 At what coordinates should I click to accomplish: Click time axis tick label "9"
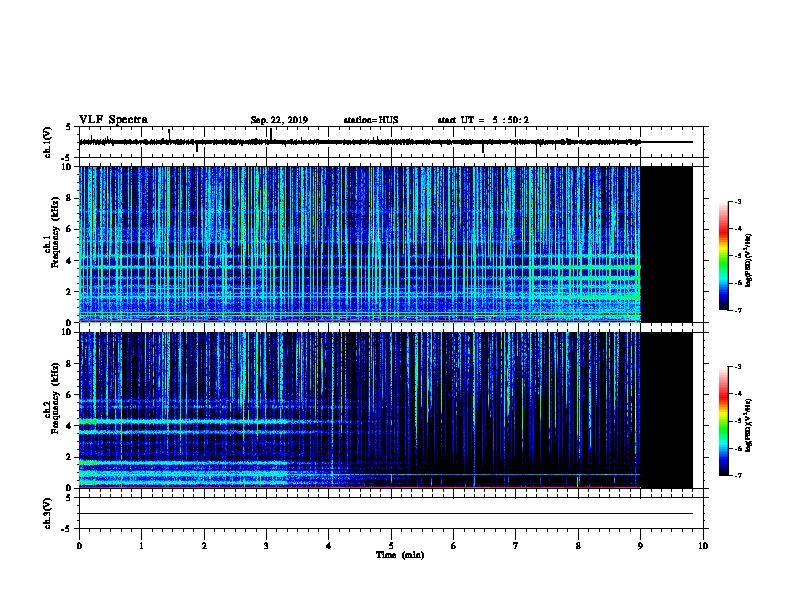[640, 546]
